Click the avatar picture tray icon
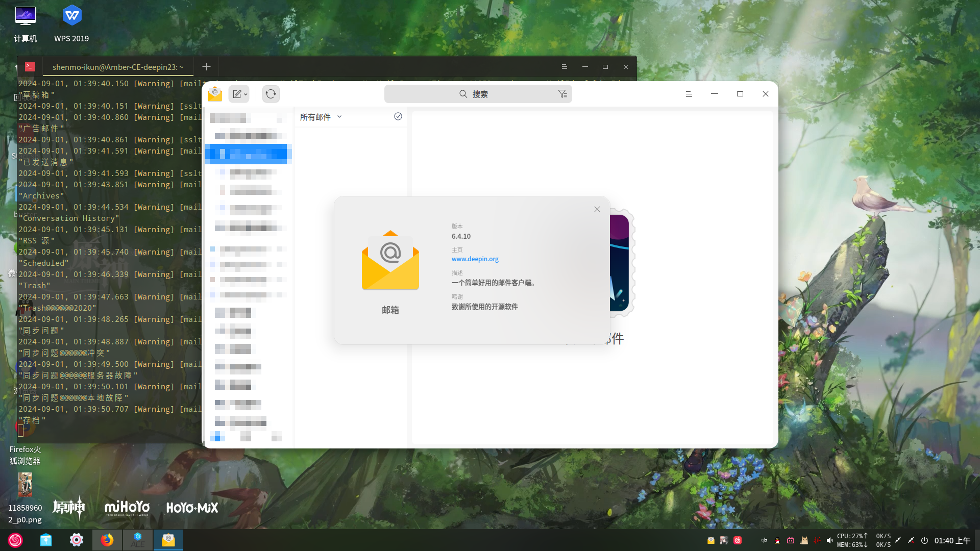The height and width of the screenshot is (551, 980). click(x=724, y=540)
